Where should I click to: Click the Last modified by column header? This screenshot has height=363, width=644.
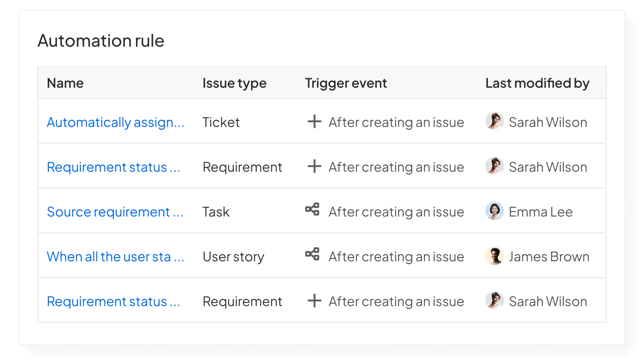[537, 83]
